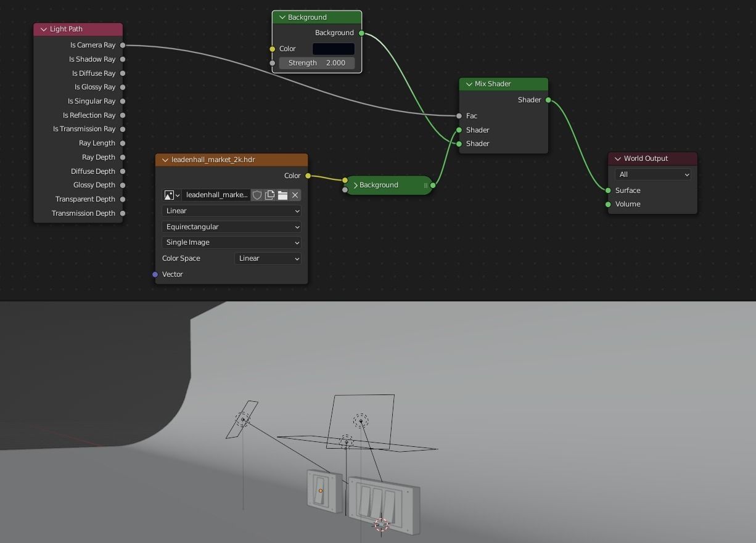Click the Strength value field
The height and width of the screenshot is (543, 756).
317,63
